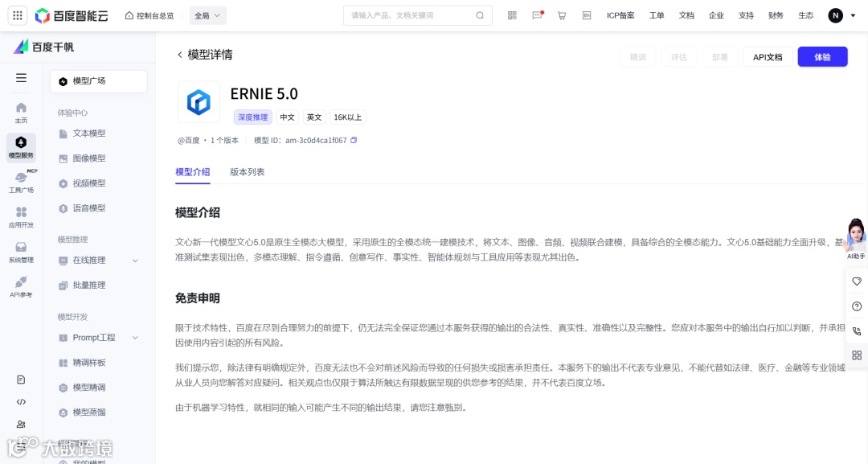
Task: Open 工单 menu item
Action: coord(657,15)
